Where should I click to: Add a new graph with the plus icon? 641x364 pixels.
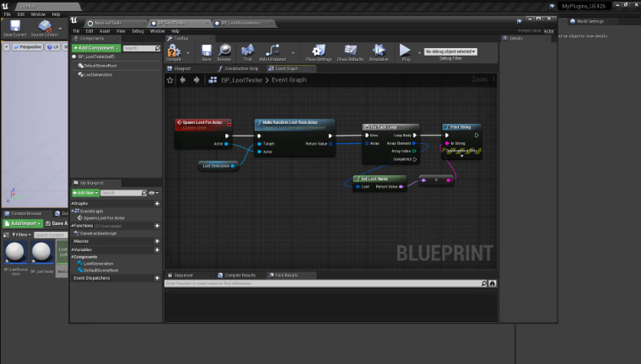(x=157, y=203)
